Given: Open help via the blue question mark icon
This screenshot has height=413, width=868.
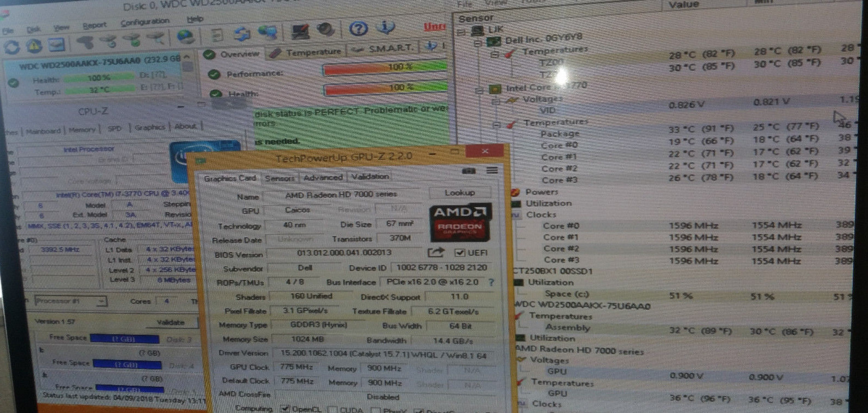Looking at the screenshot, I should click(358, 28).
